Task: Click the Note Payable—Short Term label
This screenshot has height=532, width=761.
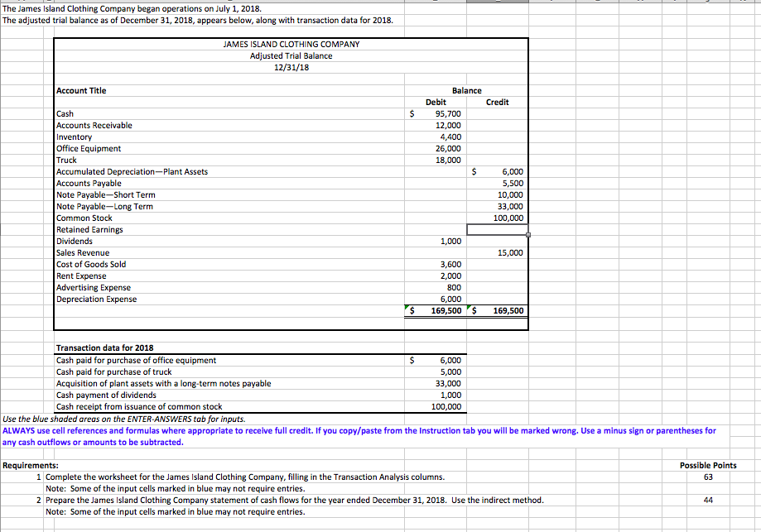Action: point(106,195)
